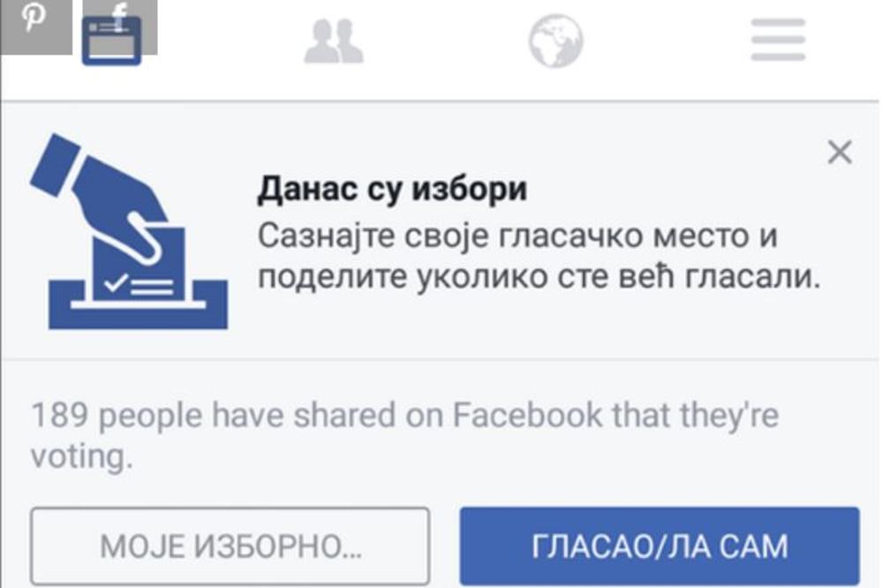Viewport: 883px width, 588px height.
Task: Open the Friends requests tab
Action: [334, 41]
